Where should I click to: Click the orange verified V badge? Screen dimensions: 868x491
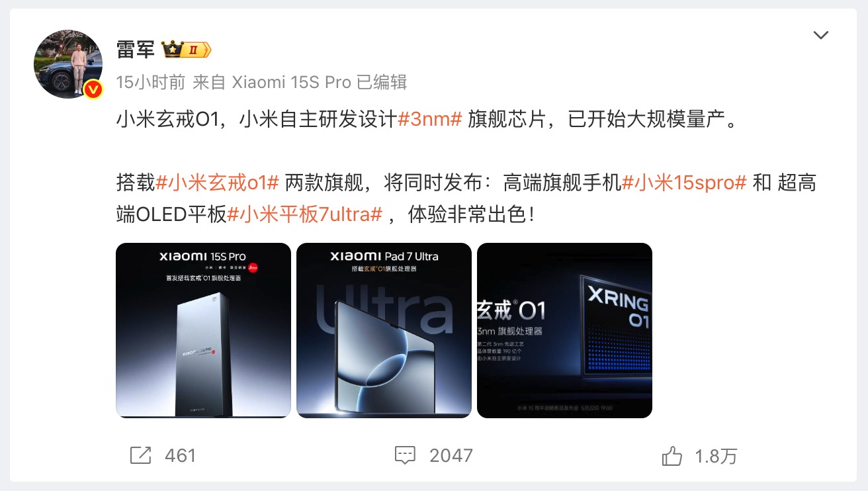[x=93, y=89]
